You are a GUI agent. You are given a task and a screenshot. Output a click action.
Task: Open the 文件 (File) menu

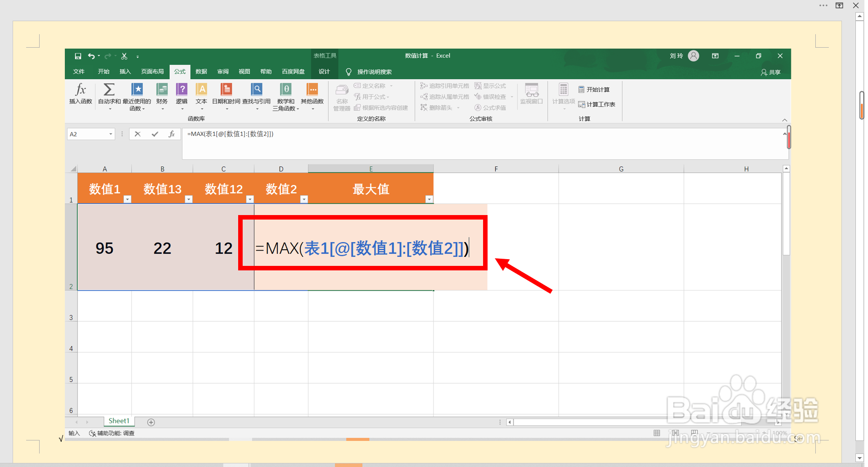point(79,72)
